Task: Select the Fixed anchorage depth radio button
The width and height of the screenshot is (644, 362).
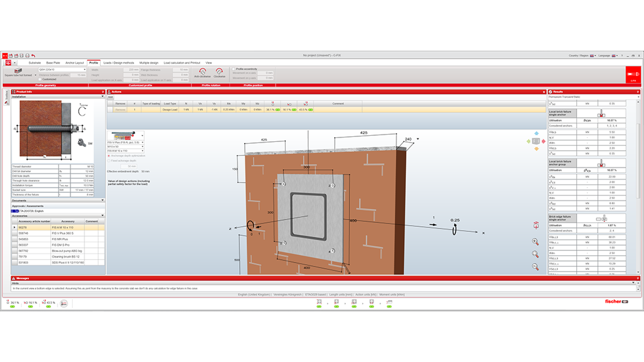Action: 108,161
